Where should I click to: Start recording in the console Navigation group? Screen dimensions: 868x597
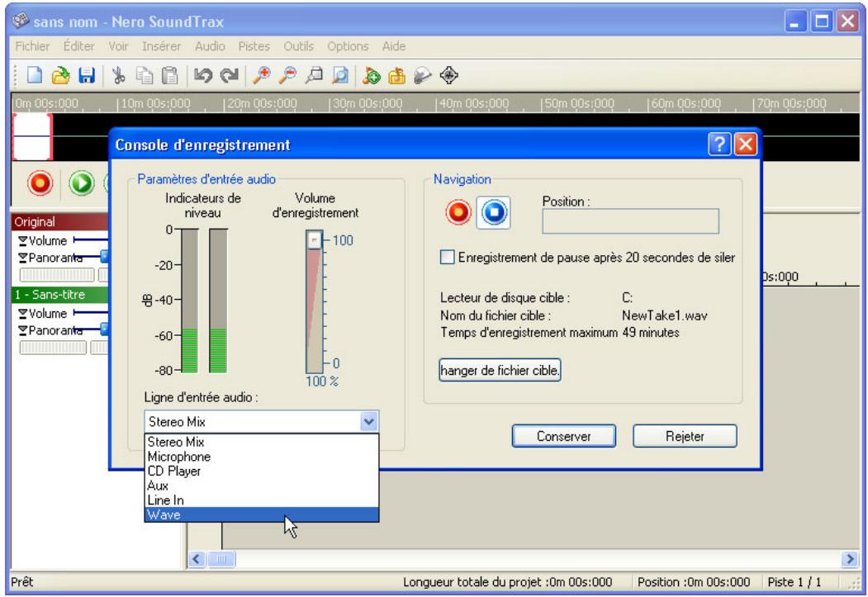[x=458, y=212]
